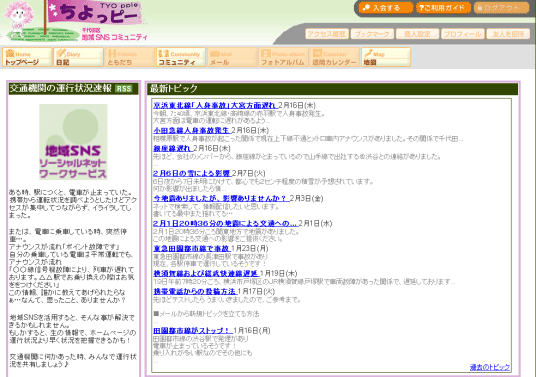Click the 入会する button
536x377 pixels.
pos(386,8)
